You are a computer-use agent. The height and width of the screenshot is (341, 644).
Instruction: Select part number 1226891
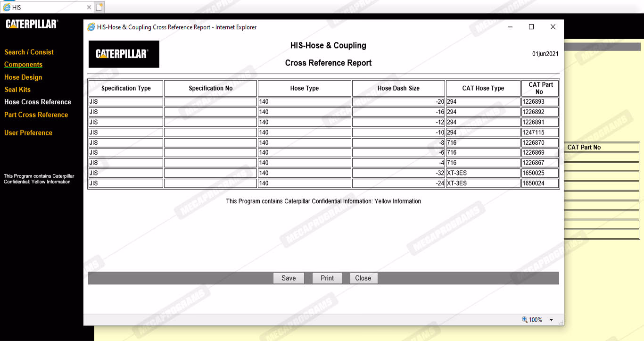(x=540, y=122)
